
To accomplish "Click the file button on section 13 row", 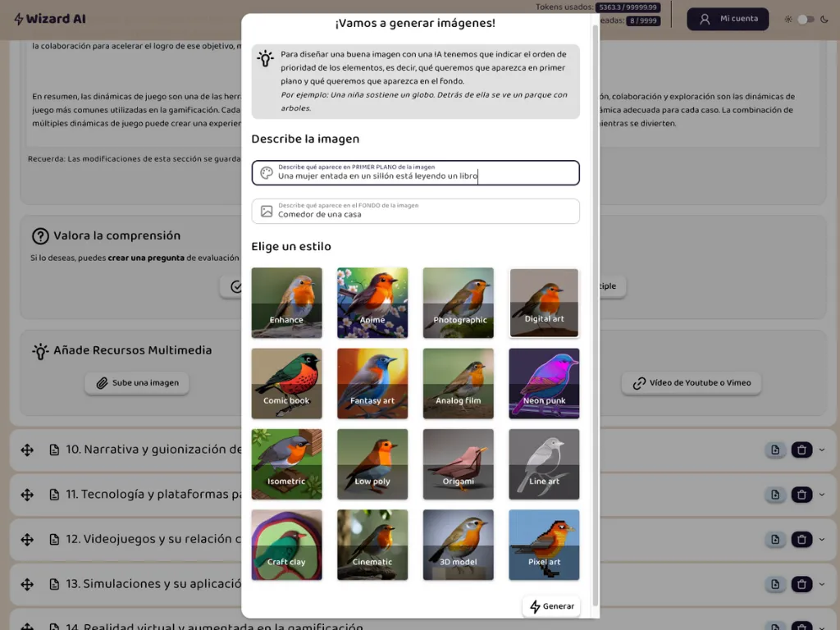I will point(775,584).
